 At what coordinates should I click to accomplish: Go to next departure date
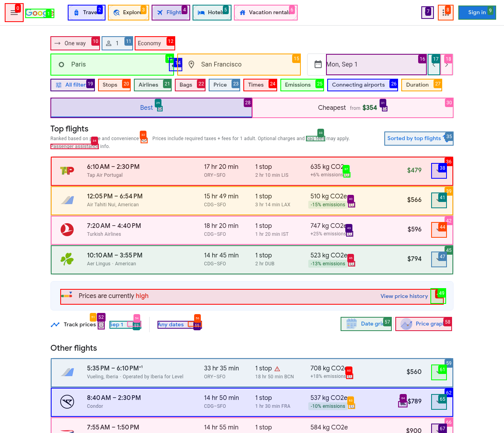(x=447, y=65)
